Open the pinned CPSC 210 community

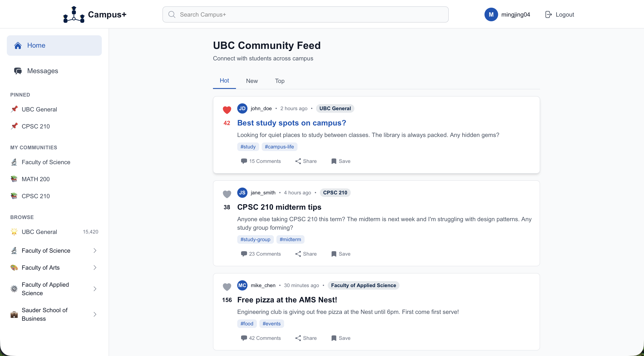click(x=36, y=126)
